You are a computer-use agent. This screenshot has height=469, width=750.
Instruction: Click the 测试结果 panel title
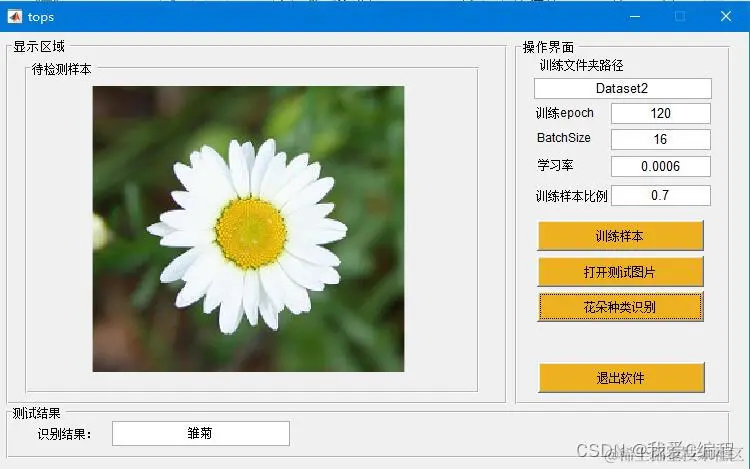36,413
